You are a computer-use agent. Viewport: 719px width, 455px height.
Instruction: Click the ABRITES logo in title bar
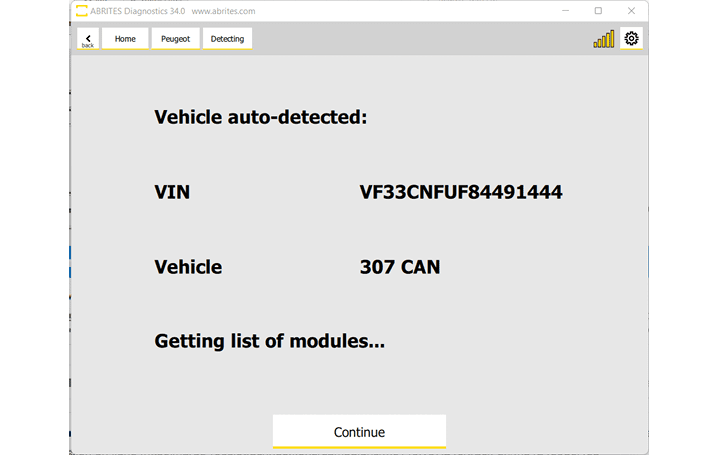pos(80,11)
